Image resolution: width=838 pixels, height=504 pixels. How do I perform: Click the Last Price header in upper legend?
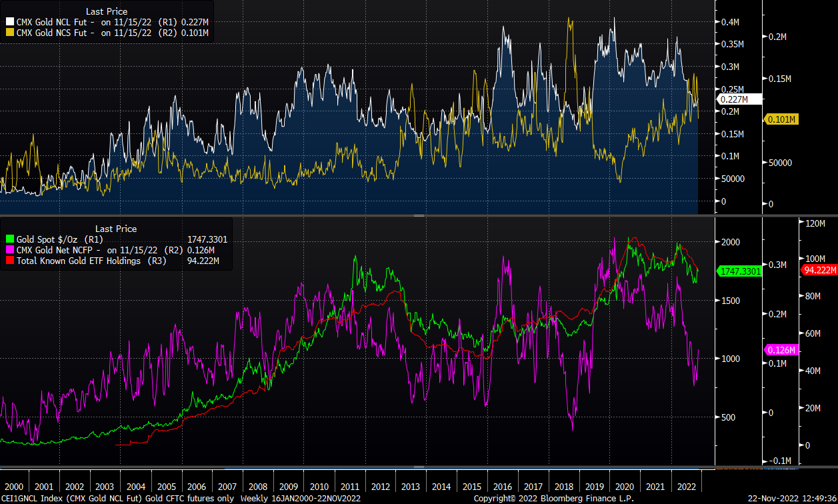107,11
